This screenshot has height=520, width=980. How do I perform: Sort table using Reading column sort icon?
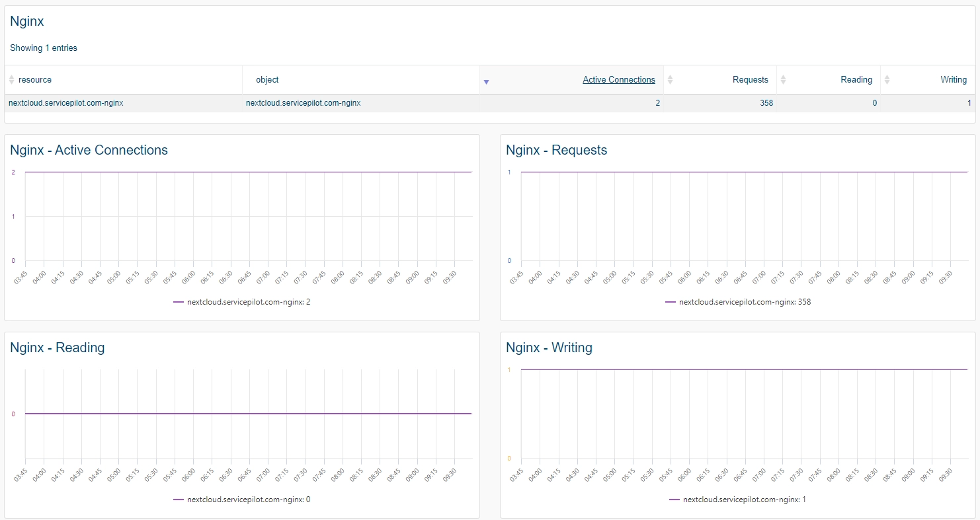[x=783, y=80]
